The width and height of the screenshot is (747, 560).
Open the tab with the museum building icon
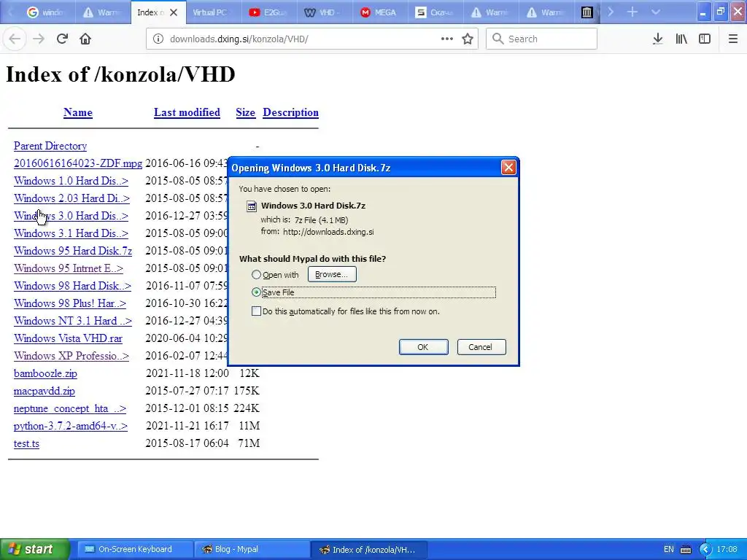click(x=587, y=12)
